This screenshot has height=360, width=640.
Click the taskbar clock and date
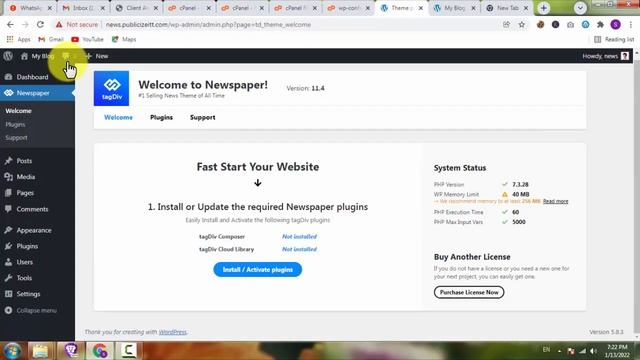617,351
